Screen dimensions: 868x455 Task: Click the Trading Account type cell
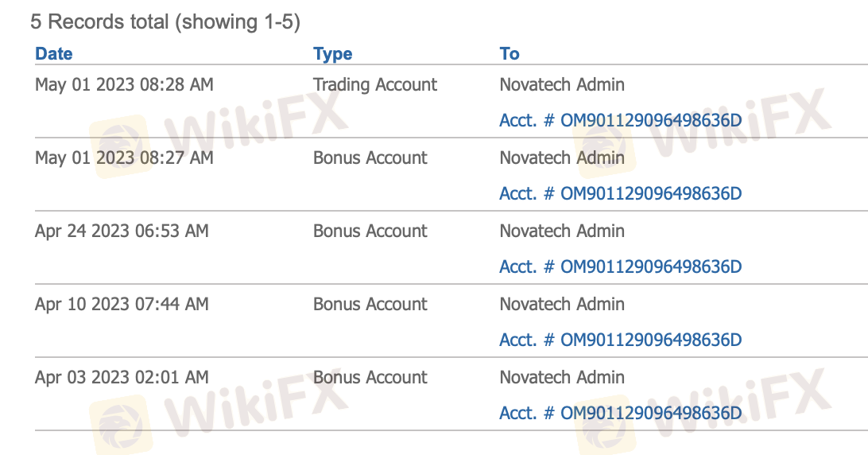(375, 84)
